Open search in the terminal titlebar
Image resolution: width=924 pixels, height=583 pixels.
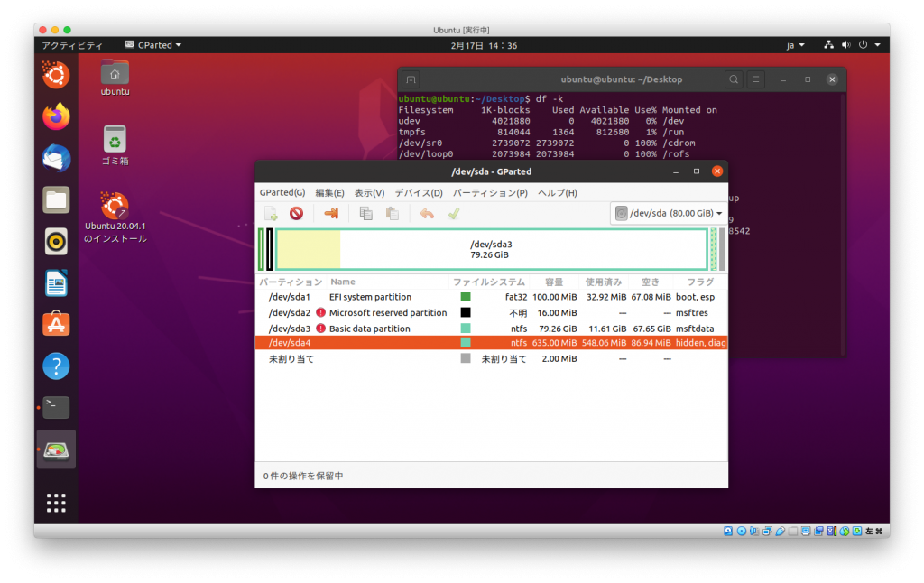(x=734, y=79)
